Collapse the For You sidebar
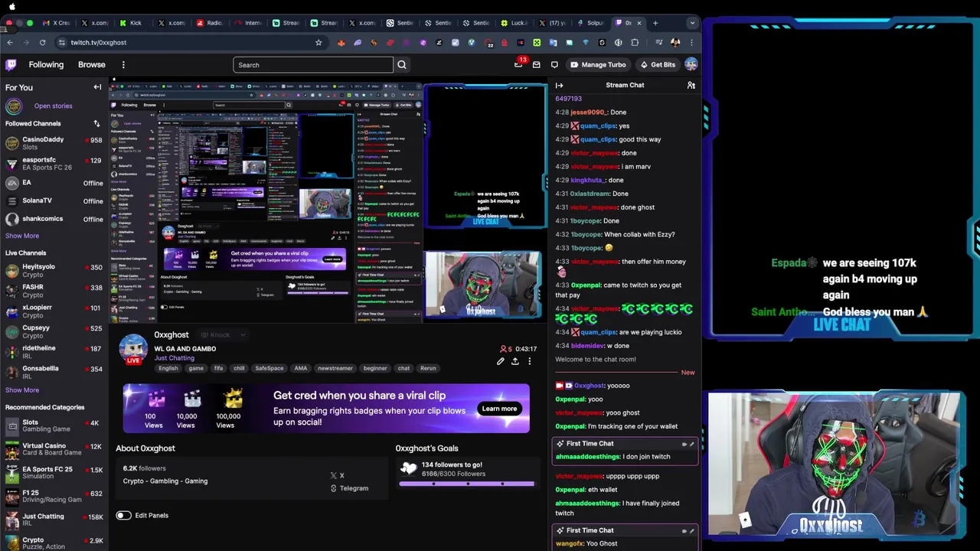Viewport: 980px width, 551px height. pos(97,87)
